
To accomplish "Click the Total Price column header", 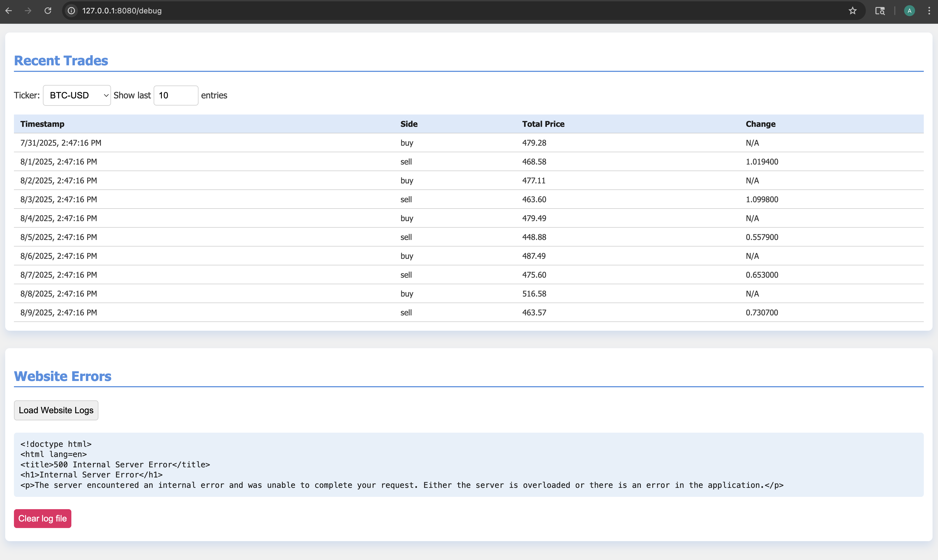I will tap(543, 124).
